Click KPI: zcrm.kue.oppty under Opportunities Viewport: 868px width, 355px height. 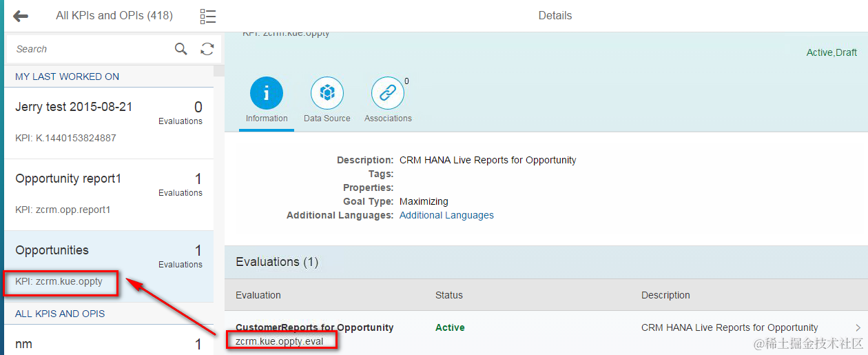click(59, 281)
